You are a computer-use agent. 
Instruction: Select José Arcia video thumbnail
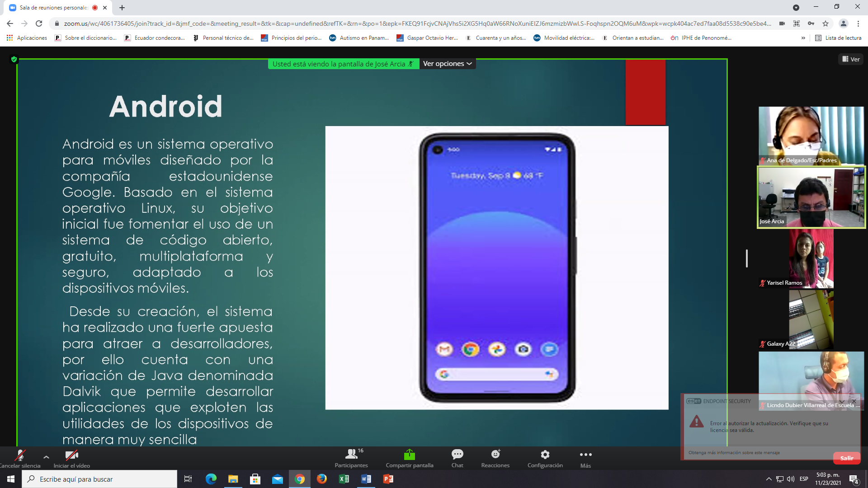coord(811,197)
